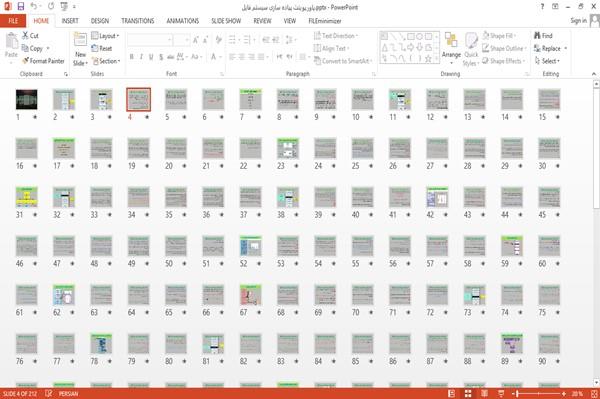Image resolution: width=600 pixels, height=399 pixels.
Task: Click Center align paragraph icon
Action: click(242, 57)
